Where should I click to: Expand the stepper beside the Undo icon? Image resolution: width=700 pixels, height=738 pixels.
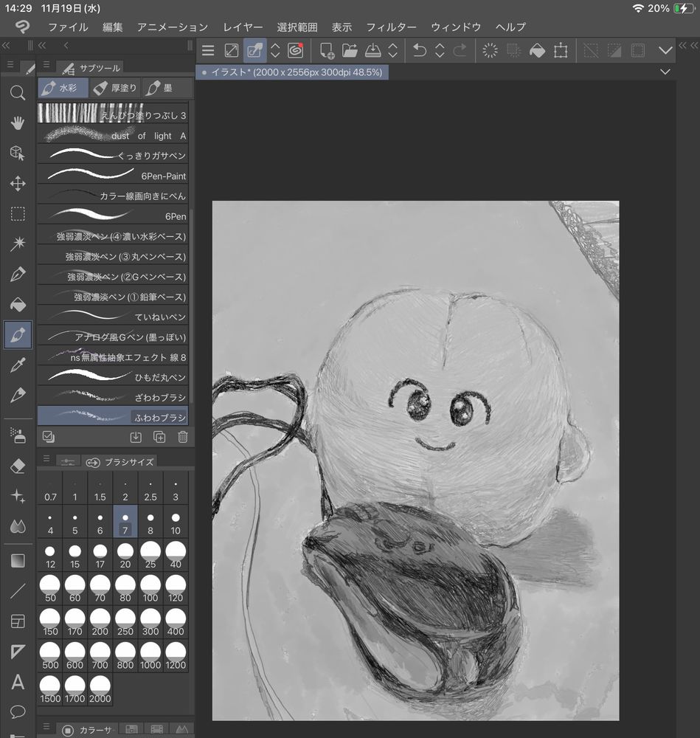point(440,50)
